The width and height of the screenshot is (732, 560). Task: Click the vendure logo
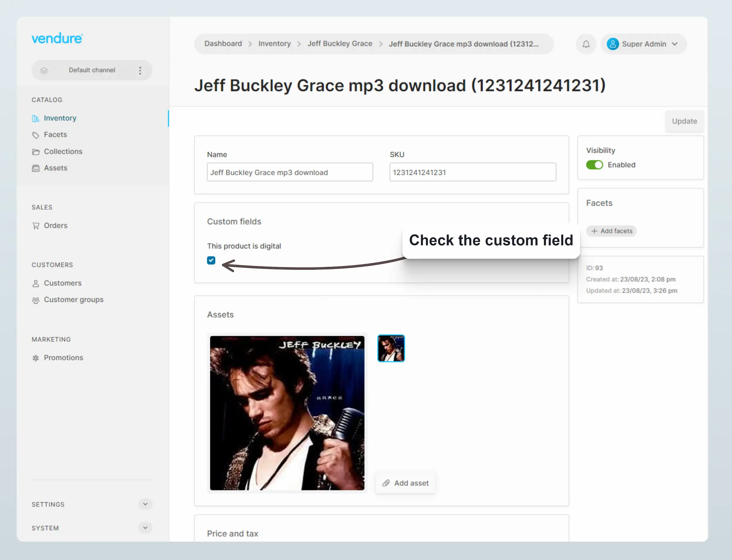[57, 38]
